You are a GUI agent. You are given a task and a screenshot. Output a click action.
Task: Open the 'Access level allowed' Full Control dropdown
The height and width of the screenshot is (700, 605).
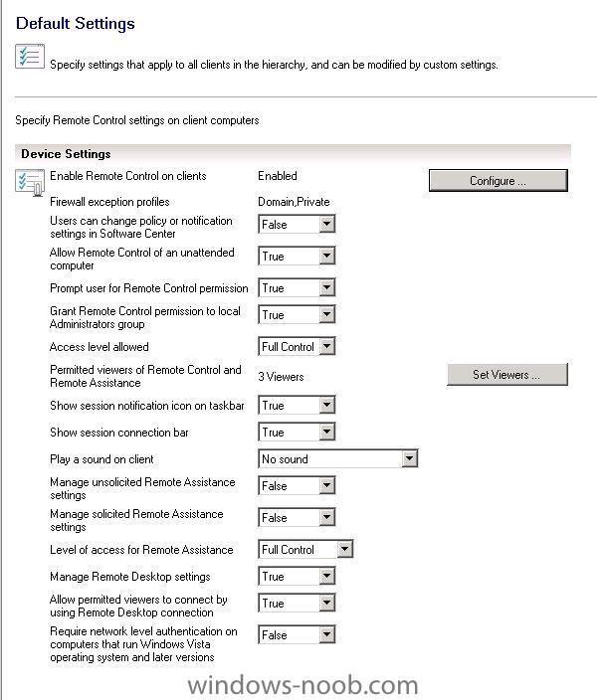(x=297, y=346)
